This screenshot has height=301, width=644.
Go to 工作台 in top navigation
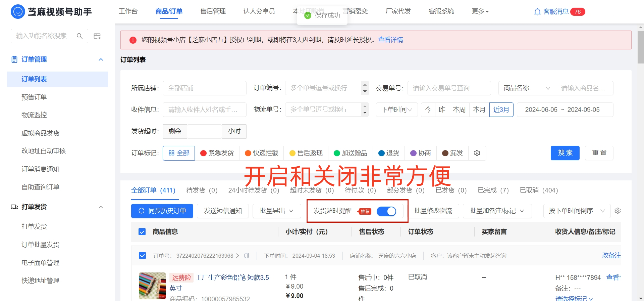coord(128,11)
